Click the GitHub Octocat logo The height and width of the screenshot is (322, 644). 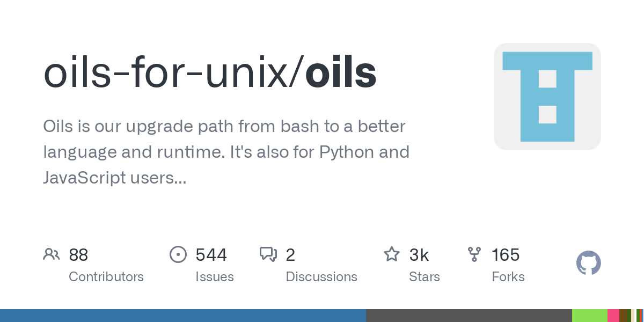(x=589, y=264)
